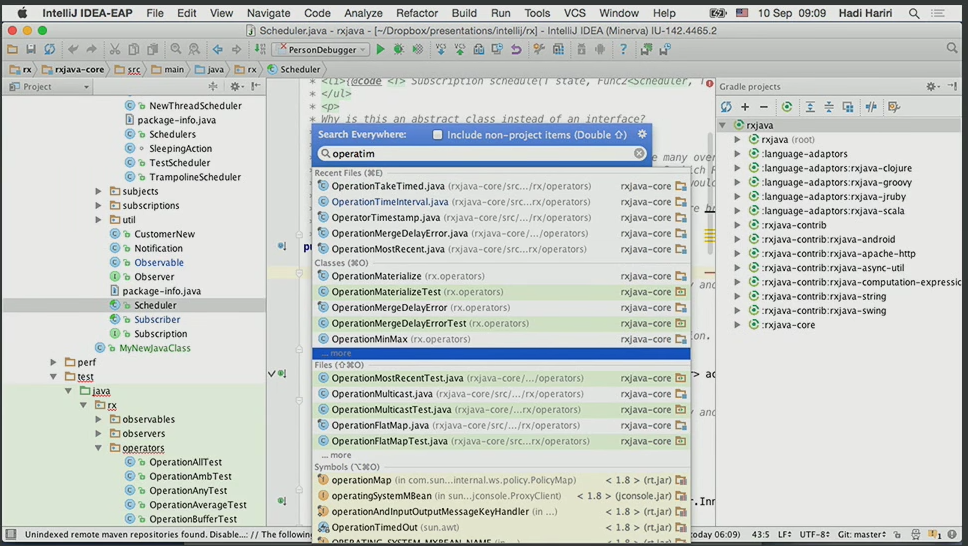This screenshot has width=968, height=546.
Task: Collapse the rxjava root Gradle node
Action: (x=722, y=125)
